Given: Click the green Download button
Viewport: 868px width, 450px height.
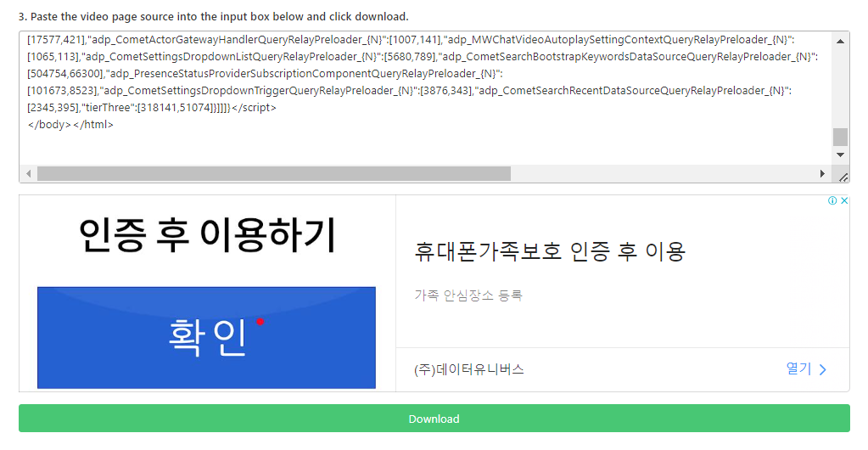Looking at the screenshot, I should [x=434, y=419].
